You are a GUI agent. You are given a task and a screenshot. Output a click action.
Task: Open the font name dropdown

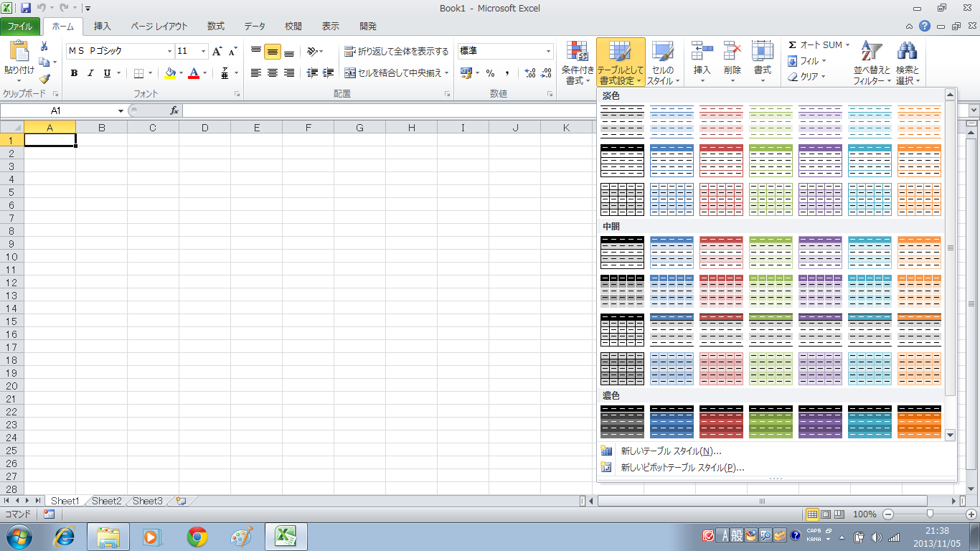tap(170, 52)
